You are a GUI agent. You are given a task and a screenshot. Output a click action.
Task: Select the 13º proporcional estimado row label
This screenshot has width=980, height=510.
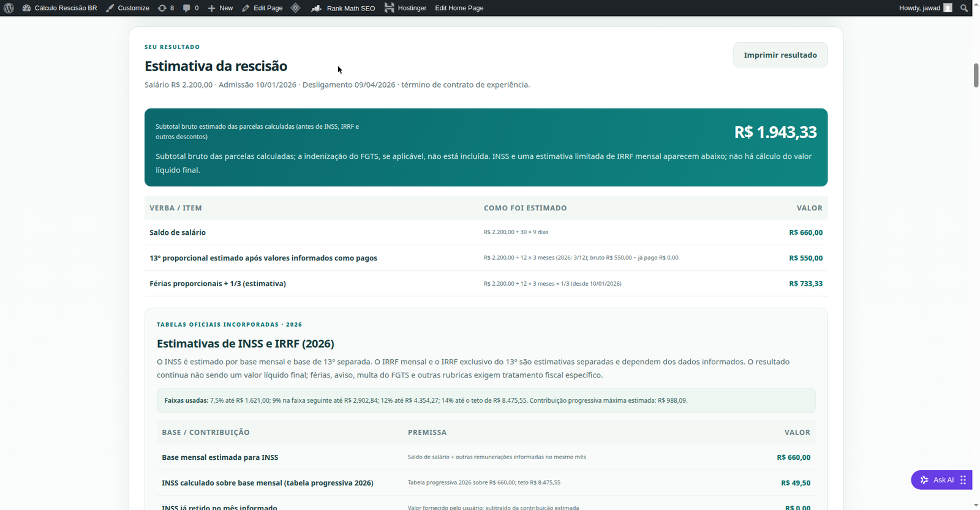click(x=263, y=258)
